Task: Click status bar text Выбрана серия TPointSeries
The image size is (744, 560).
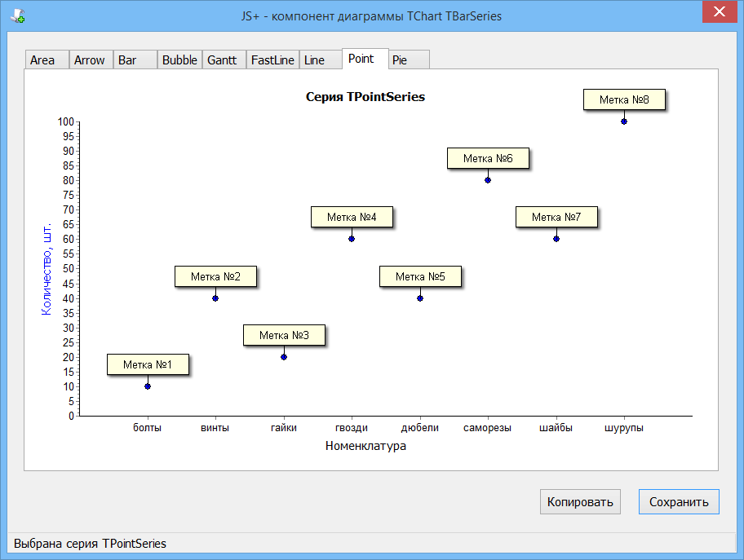Action: [x=91, y=544]
